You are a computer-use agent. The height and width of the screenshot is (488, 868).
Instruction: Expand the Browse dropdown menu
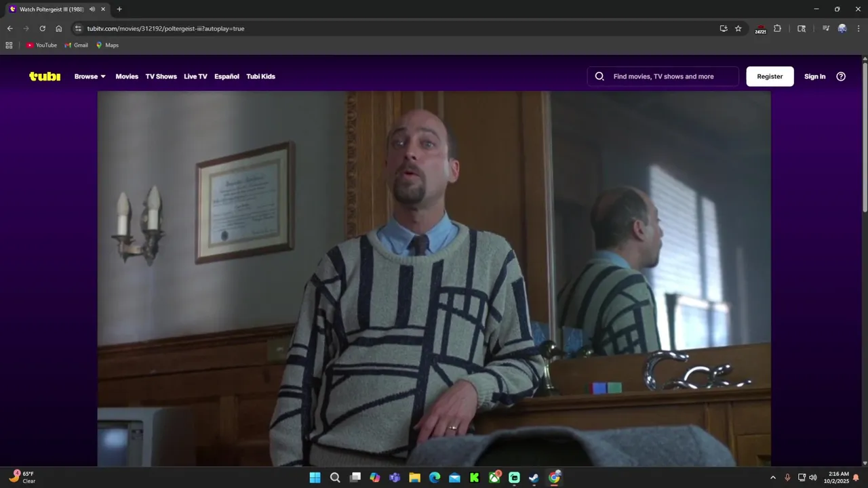(90, 77)
